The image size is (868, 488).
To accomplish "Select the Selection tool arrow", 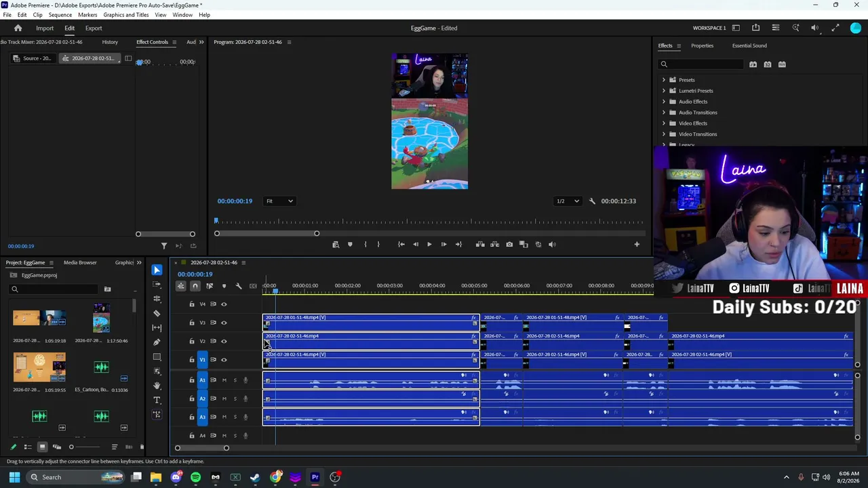I will click(x=157, y=270).
